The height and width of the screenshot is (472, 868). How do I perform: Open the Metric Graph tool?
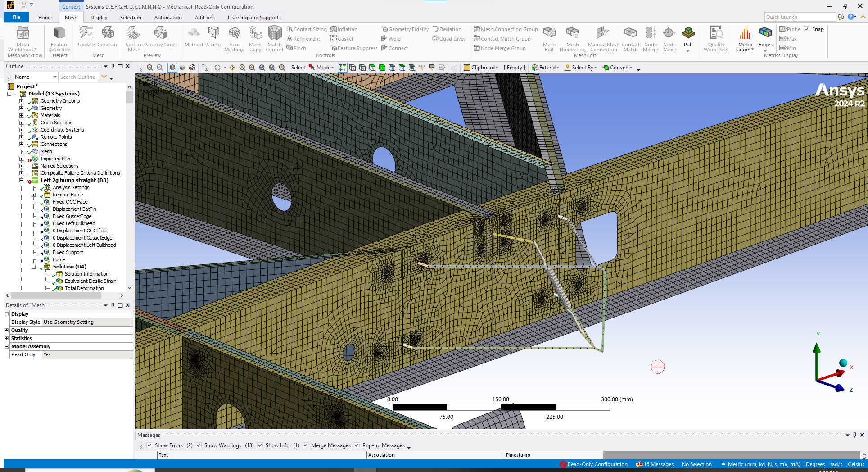click(745, 39)
